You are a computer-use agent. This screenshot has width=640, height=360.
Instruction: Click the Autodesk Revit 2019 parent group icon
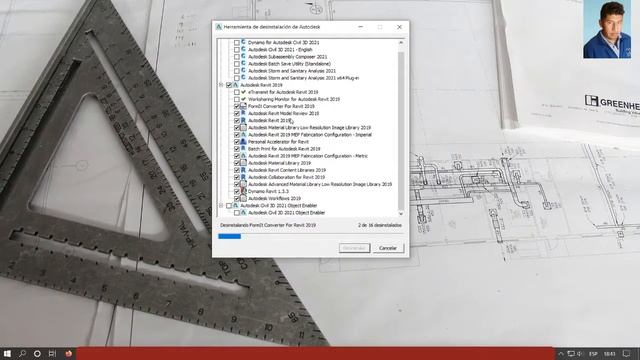[x=236, y=84]
